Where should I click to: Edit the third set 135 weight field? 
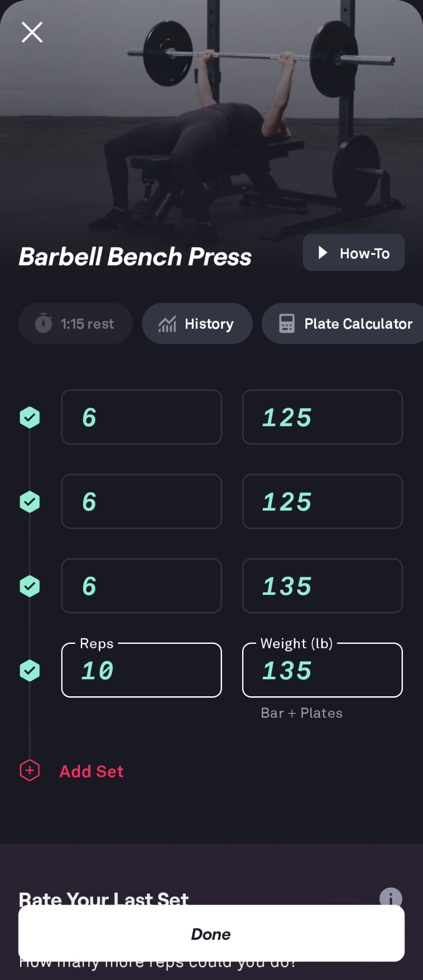[x=322, y=586]
